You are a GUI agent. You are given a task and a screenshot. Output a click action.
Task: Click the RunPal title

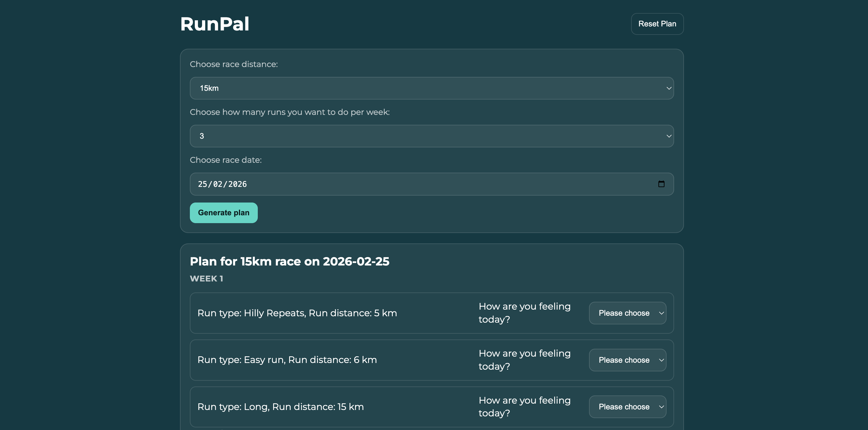(x=215, y=24)
